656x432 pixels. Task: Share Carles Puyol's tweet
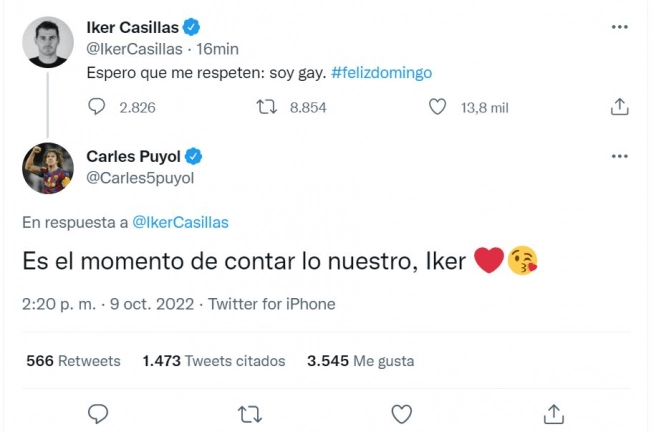[554, 414]
